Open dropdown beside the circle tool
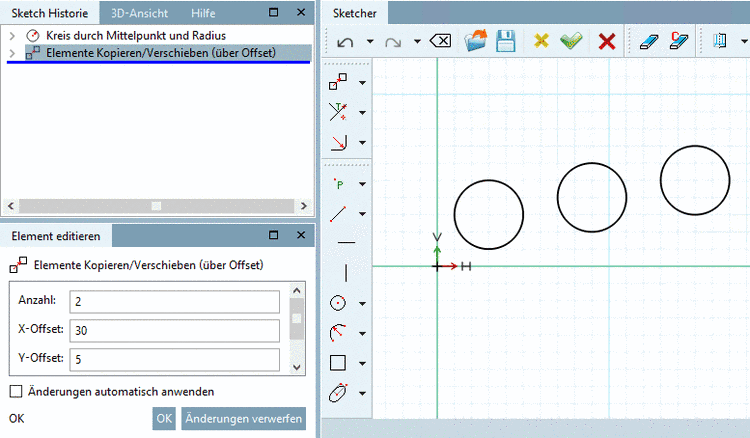750x438 pixels. coord(363,304)
